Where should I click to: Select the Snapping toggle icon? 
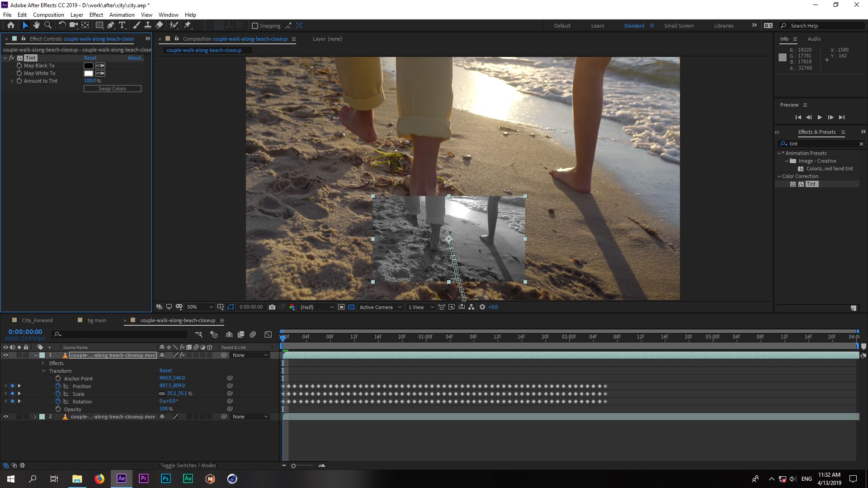pos(254,25)
